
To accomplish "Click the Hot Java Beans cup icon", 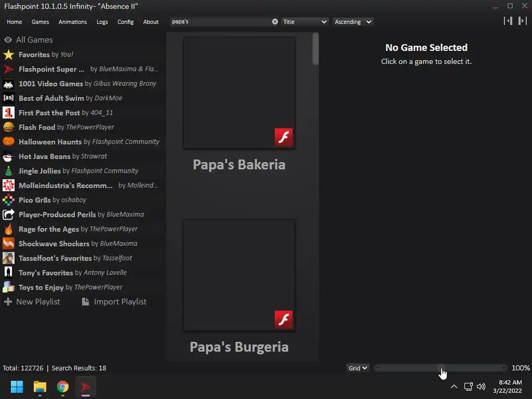I will [x=8, y=156].
